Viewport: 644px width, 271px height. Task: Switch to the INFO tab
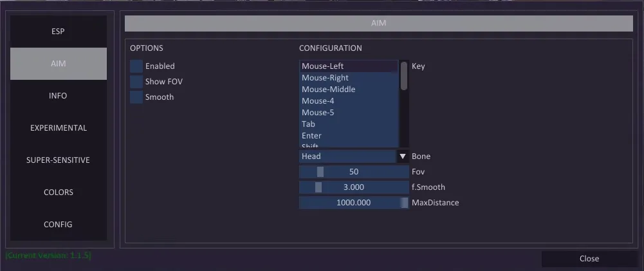pos(58,96)
